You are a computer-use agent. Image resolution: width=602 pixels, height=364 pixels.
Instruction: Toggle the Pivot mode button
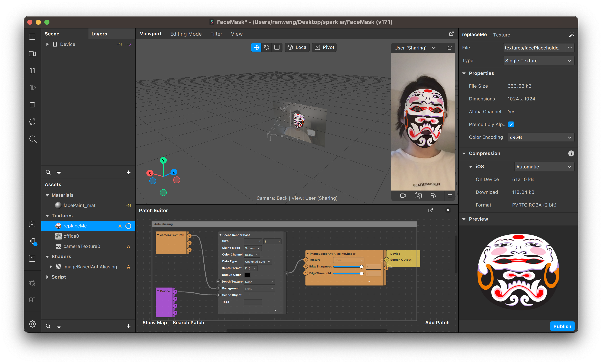pos(324,47)
